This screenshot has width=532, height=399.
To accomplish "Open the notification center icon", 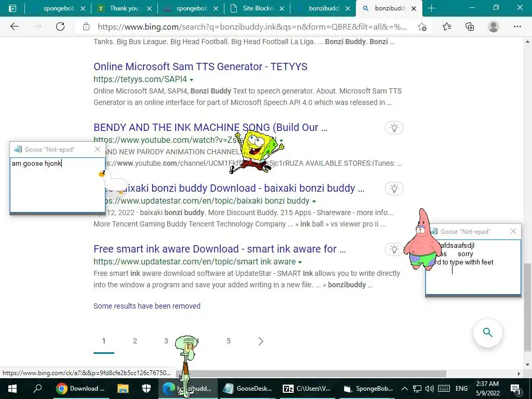I will pos(515,389).
